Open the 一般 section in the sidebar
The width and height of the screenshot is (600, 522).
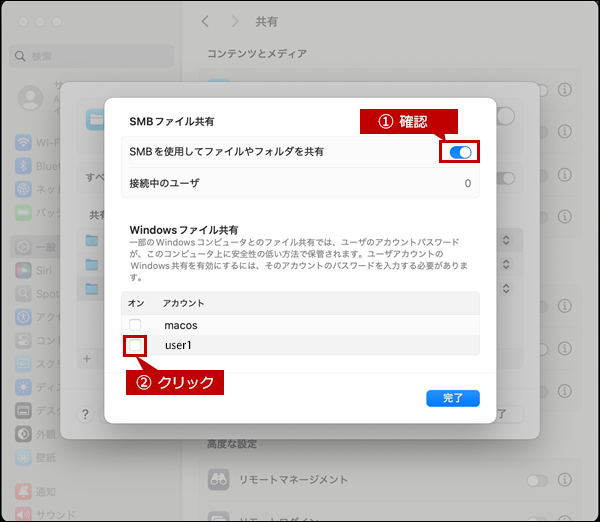coord(24,247)
